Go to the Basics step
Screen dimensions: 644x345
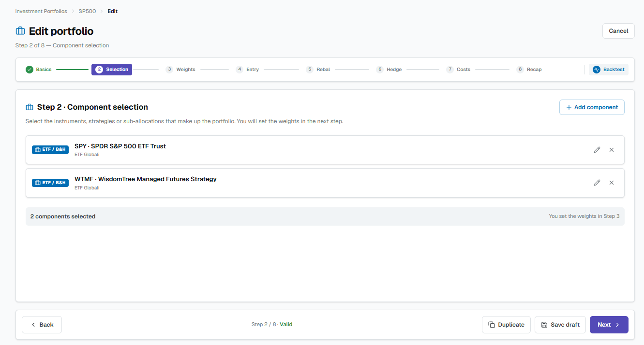(x=39, y=70)
